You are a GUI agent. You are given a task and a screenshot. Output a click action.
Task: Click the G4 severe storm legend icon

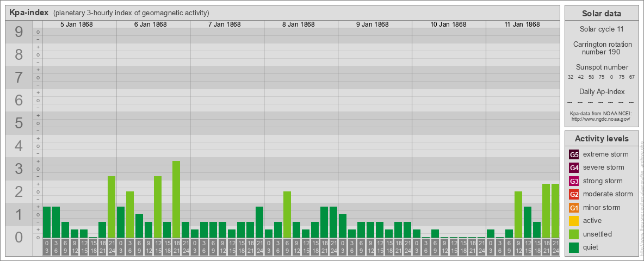pos(574,167)
